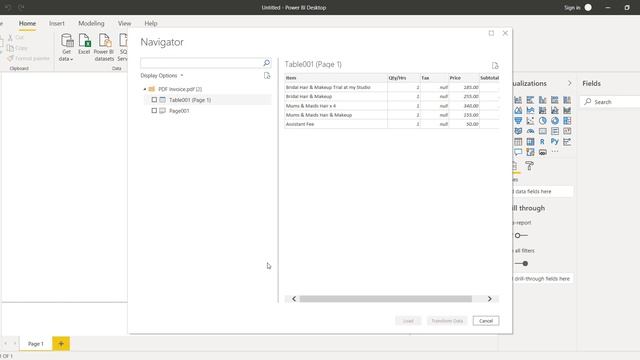Click the preview scrollbar right arrow
The height and width of the screenshot is (360, 640).
pos(489,299)
